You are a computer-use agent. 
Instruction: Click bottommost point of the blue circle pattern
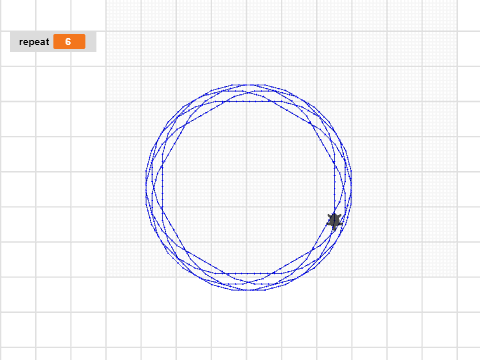point(248,290)
